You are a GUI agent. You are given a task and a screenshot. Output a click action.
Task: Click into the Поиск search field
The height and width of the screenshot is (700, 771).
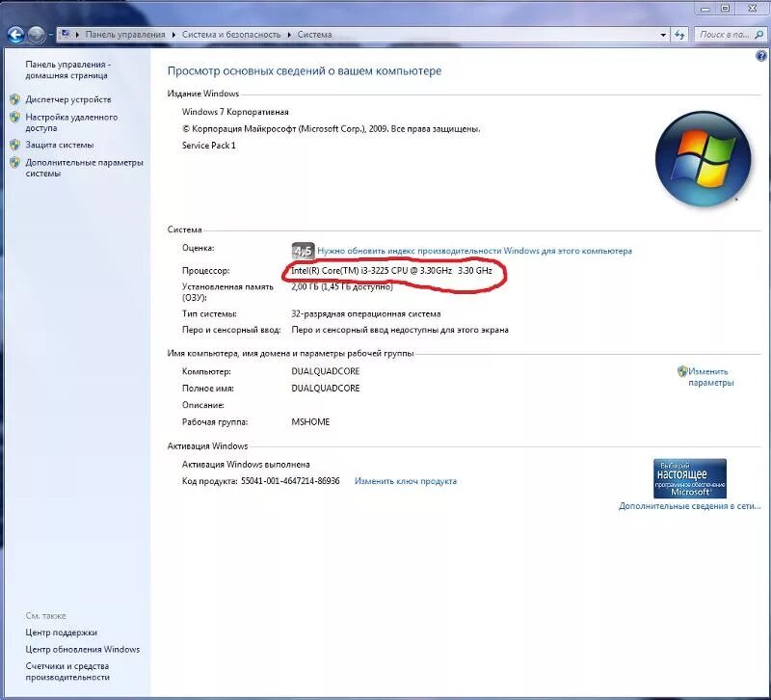coord(724,35)
